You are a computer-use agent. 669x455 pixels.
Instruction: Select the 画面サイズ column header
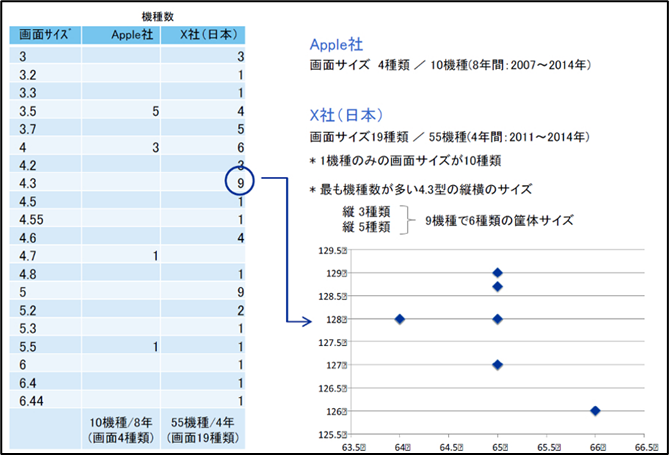(45, 35)
